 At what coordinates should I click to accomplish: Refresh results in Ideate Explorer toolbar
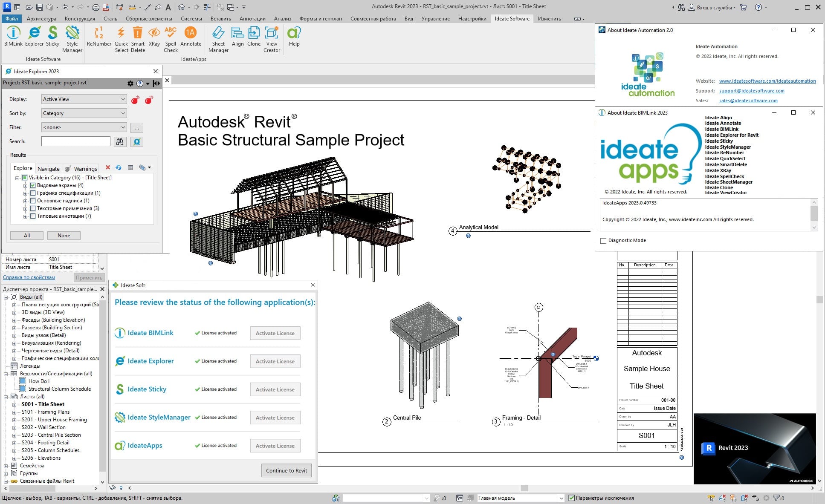(x=119, y=168)
